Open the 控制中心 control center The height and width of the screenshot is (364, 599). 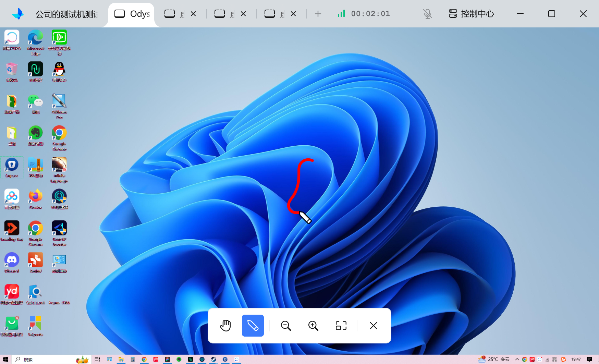tap(471, 14)
